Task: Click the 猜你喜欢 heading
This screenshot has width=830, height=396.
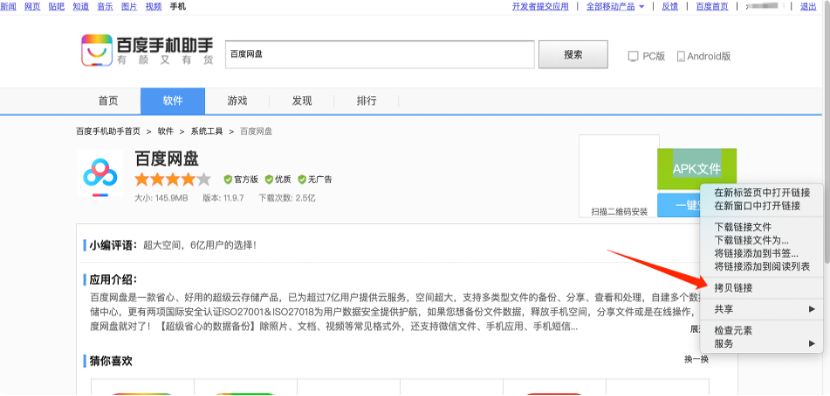Action: click(111, 361)
